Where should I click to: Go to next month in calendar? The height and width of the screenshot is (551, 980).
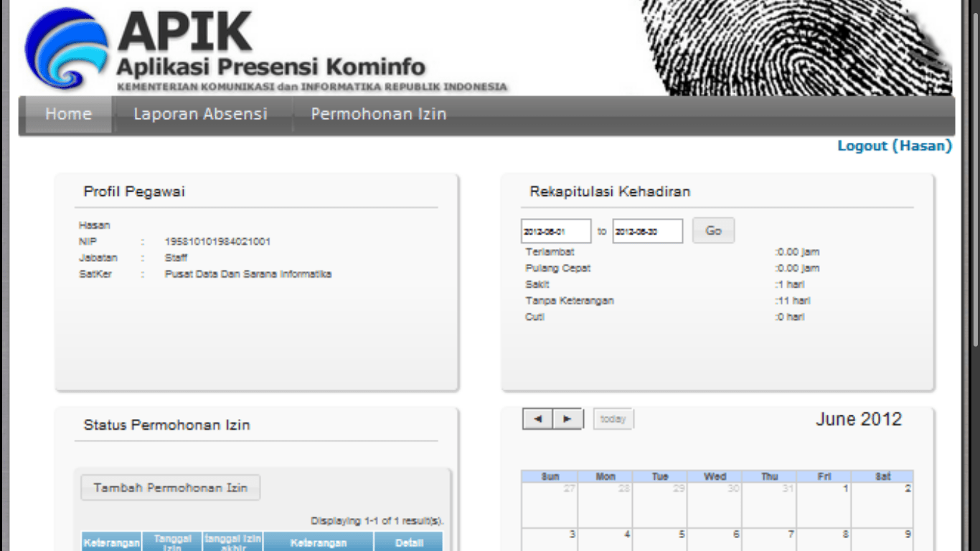pyautogui.click(x=568, y=419)
